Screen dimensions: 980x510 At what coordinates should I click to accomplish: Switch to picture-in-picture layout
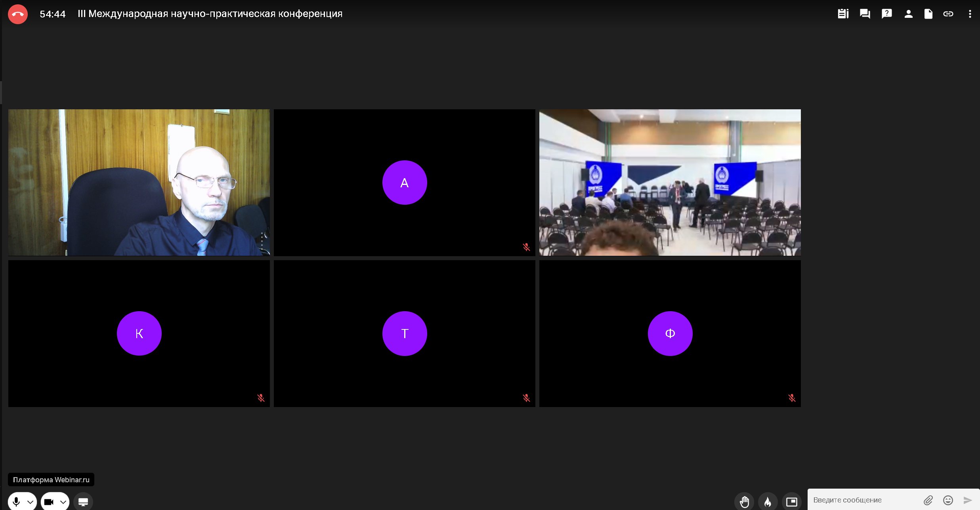[x=791, y=502]
